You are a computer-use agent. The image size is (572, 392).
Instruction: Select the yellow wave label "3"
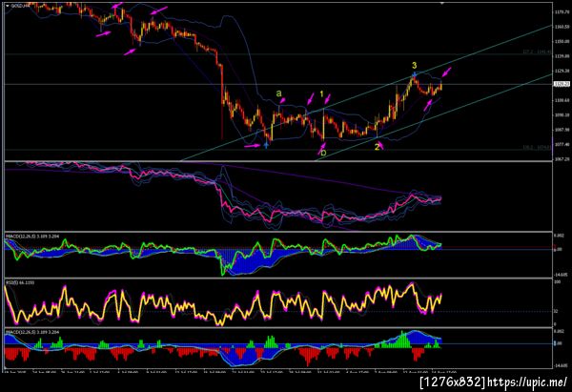(x=414, y=65)
